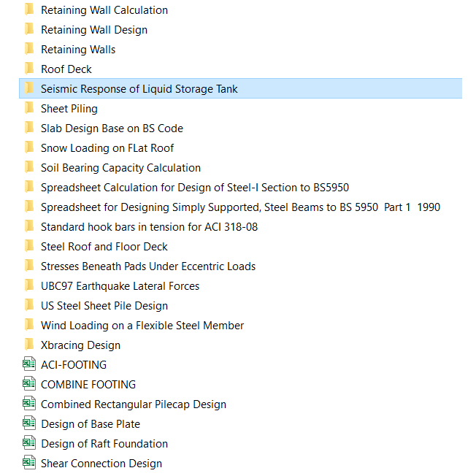Click the Excel file icon for Design of Base Plate

29,423
